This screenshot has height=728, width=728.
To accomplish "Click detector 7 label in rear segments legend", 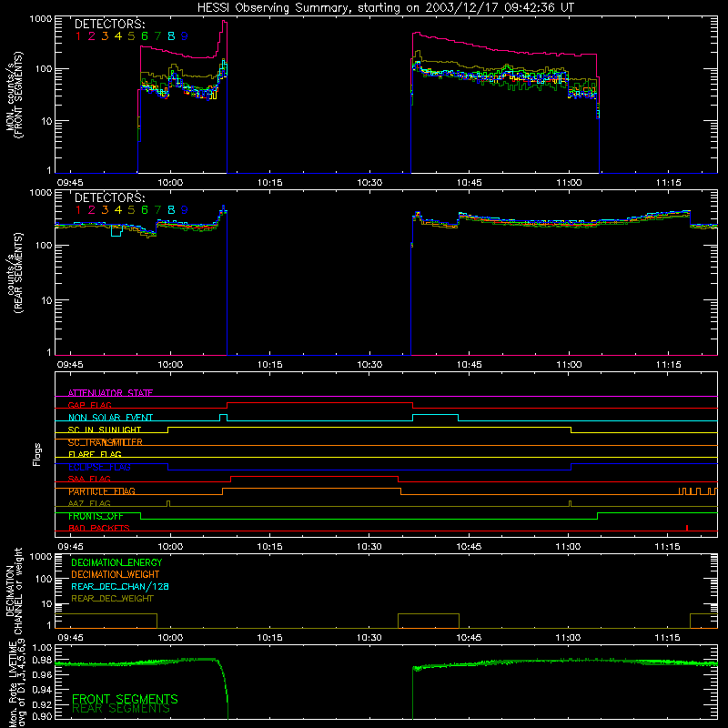I will [x=157, y=210].
